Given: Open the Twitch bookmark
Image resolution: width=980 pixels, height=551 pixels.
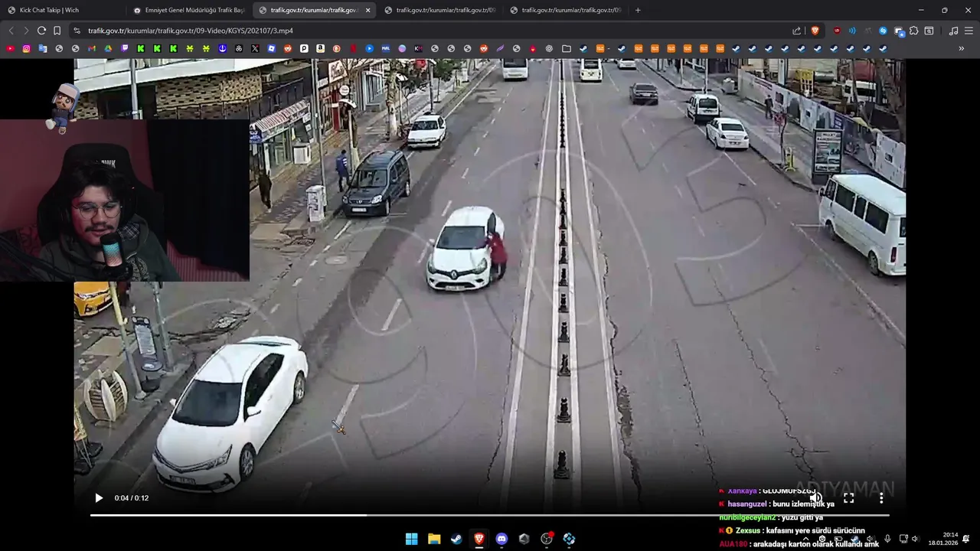Looking at the screenshot, I should pyautogui.click(x=125, y=48).
